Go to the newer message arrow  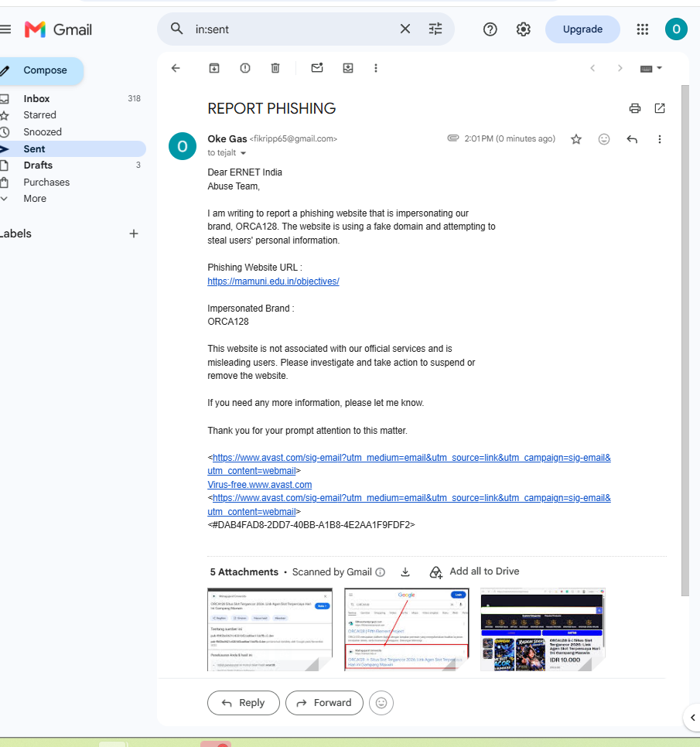click(592, 68)
